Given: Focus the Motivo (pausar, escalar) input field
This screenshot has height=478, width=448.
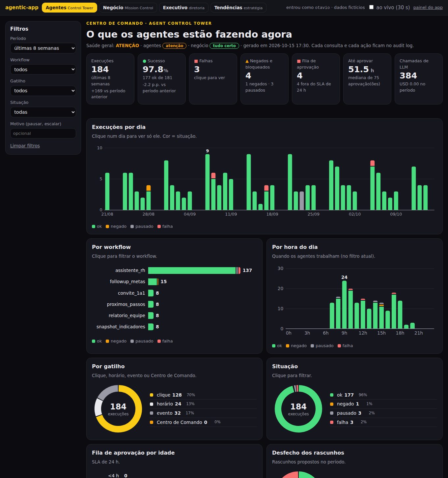Looking at the screenshot, I should tap(43, 134).
